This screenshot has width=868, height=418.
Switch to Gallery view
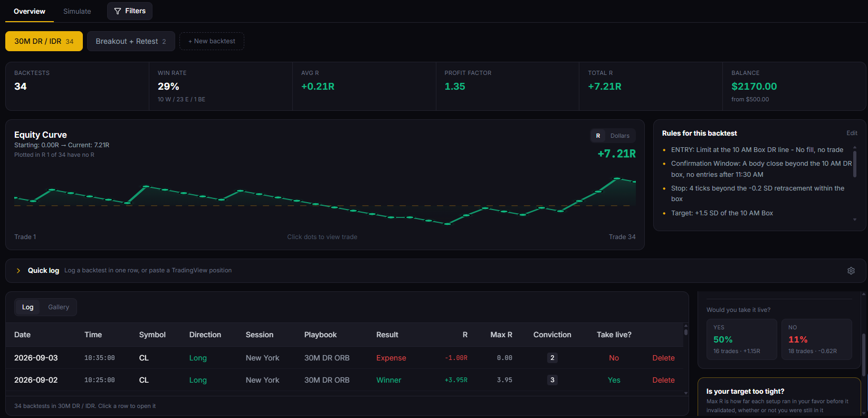59,307
